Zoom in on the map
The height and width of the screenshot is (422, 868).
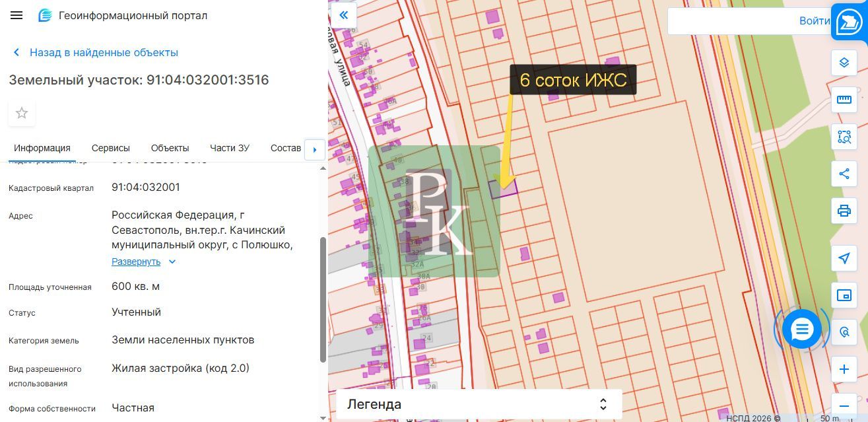(x=844, y=369)
